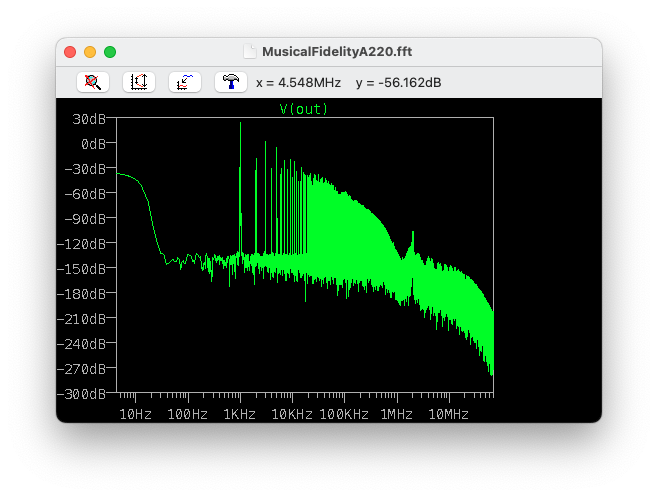Image resolution: width=658 pixels, height=497 pixels.
Task: Click the autorange axes toolbar icon
Action: point(139,82)
